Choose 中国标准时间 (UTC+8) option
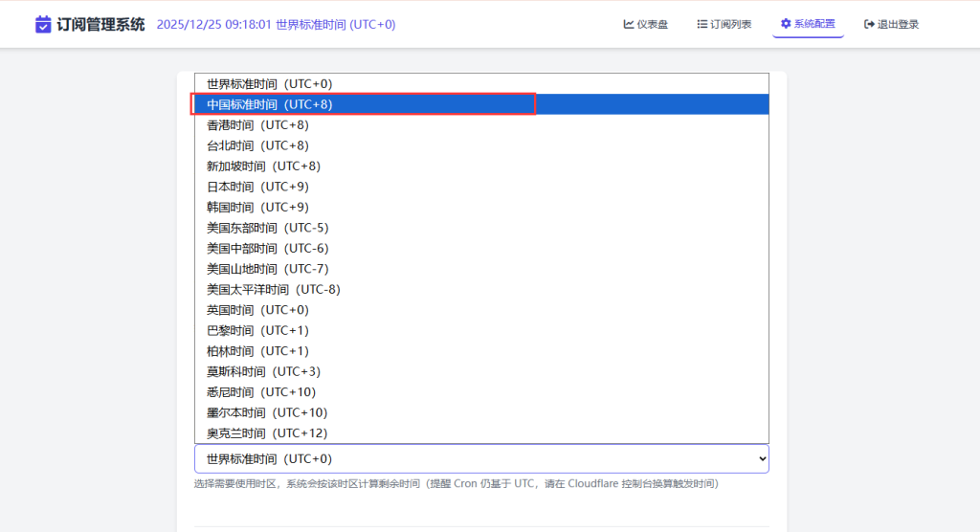This screenshot has width=980, height=532. point(270,104)
